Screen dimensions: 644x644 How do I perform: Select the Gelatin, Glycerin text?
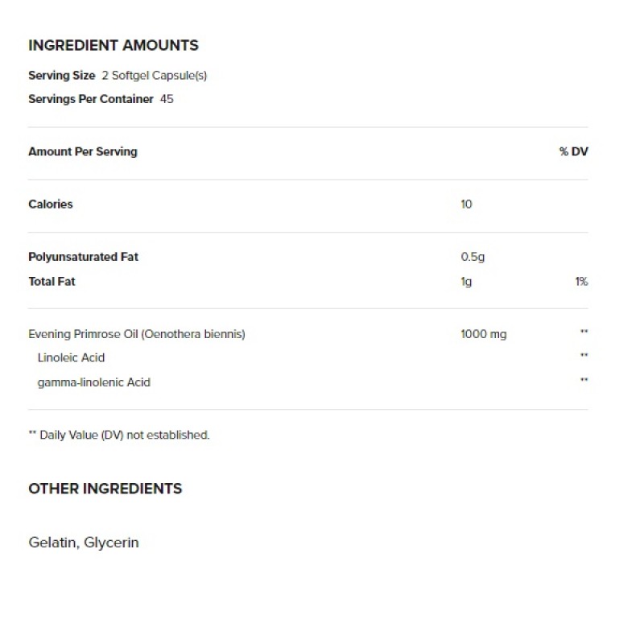[84, 543]
